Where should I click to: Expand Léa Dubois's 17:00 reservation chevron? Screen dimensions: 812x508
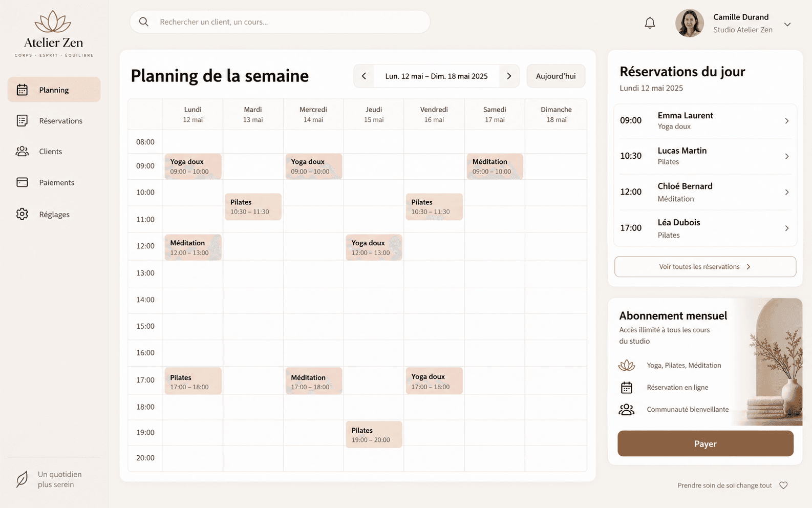tap(787, 228)
